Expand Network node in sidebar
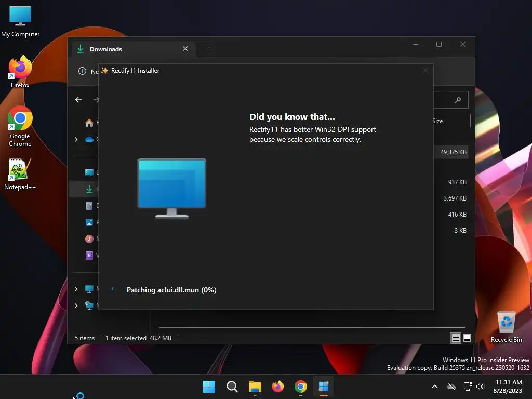Image resolution: width=532 pixels, height=399 pixels. (76, 305)
